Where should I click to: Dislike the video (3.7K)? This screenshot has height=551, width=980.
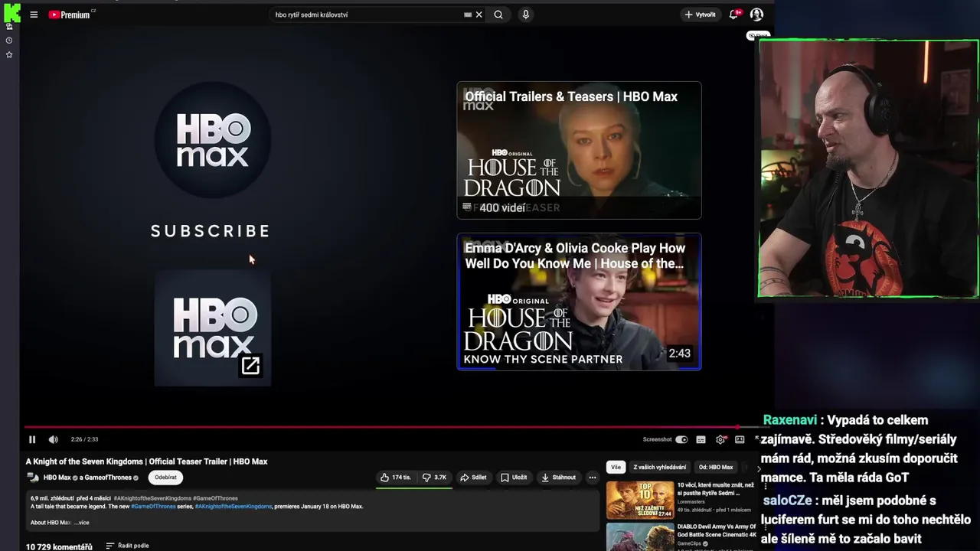(435, 478)
